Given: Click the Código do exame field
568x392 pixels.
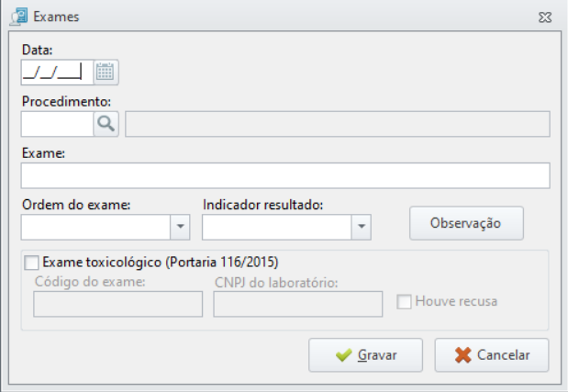Looking at the screenshot, I should click(118, 304).
